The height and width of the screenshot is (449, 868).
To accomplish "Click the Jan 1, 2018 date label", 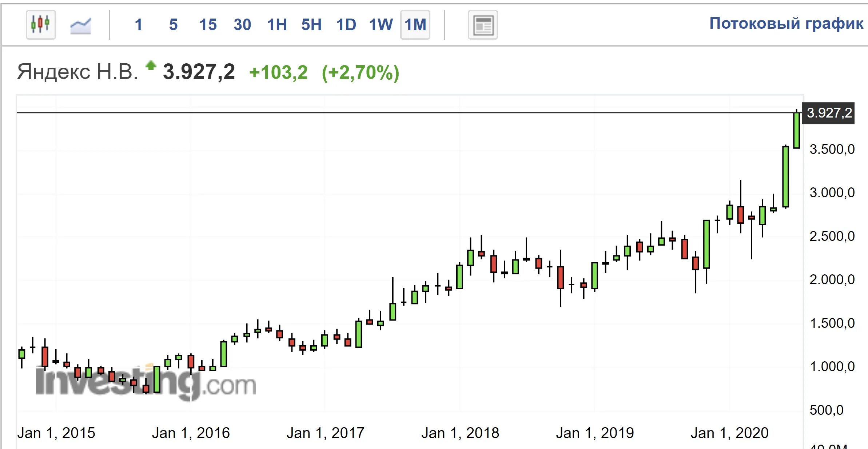I will point(460,433).
